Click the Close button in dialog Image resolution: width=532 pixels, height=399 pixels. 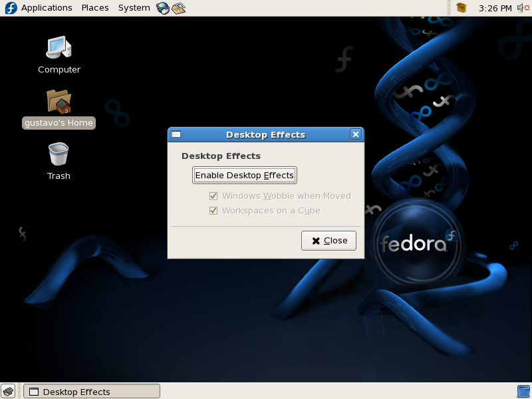pos(329,241)
